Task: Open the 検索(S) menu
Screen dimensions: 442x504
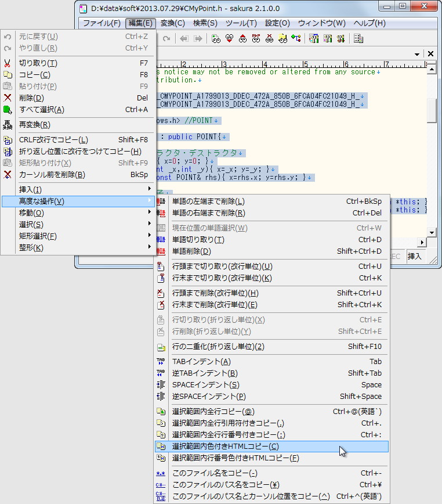Action: coord(205,23)
